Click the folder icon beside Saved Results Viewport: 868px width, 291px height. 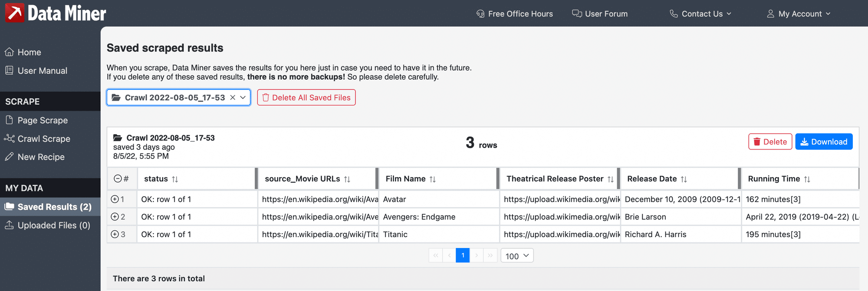[9, 206]
